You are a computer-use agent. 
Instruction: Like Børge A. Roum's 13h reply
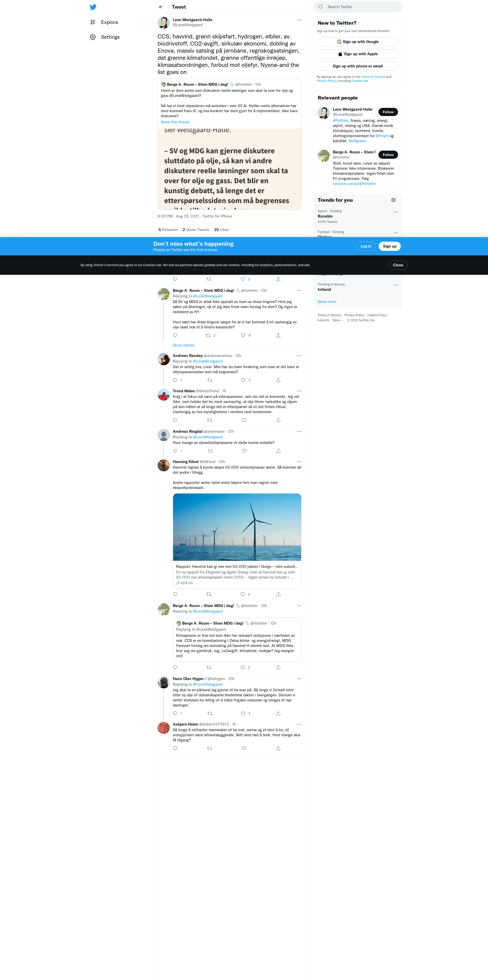[x=243, y=335]
